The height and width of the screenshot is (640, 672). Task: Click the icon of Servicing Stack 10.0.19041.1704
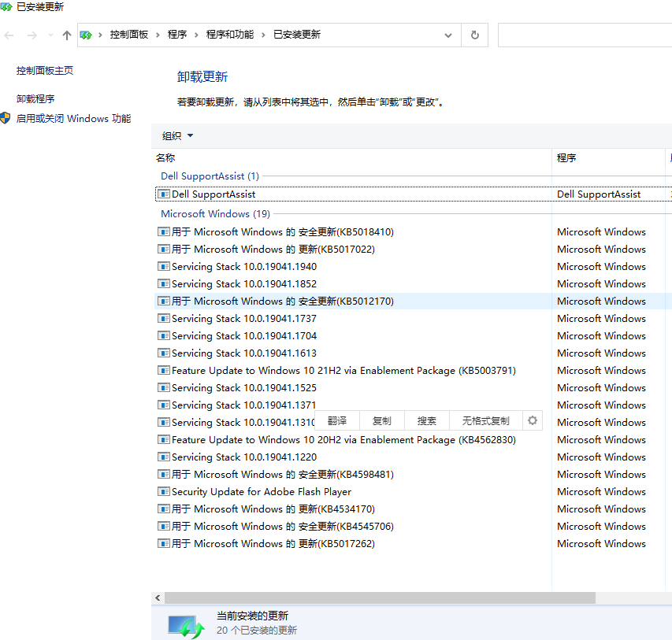(163, 336)
